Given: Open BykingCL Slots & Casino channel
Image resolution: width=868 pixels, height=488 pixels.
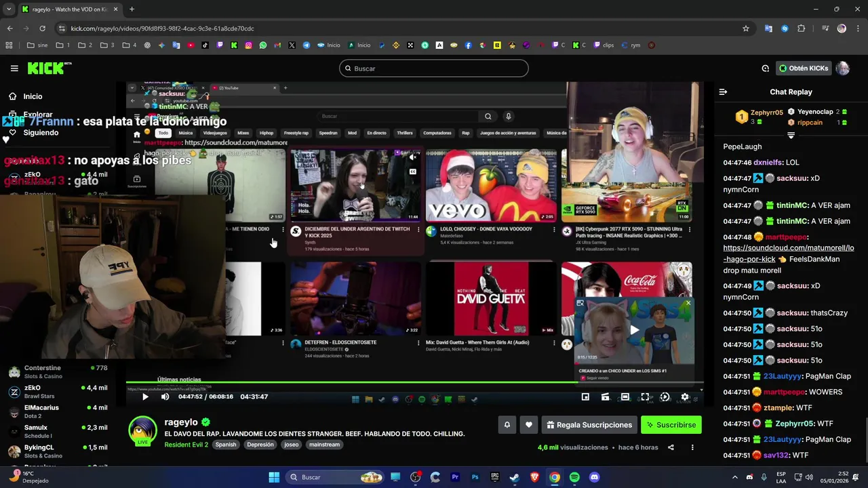Looking at the screenshot, I should (x=58, y=451).
